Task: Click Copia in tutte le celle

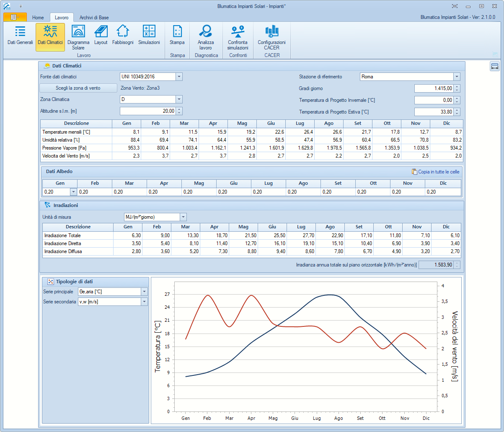Action: click(x=435, y=172)
